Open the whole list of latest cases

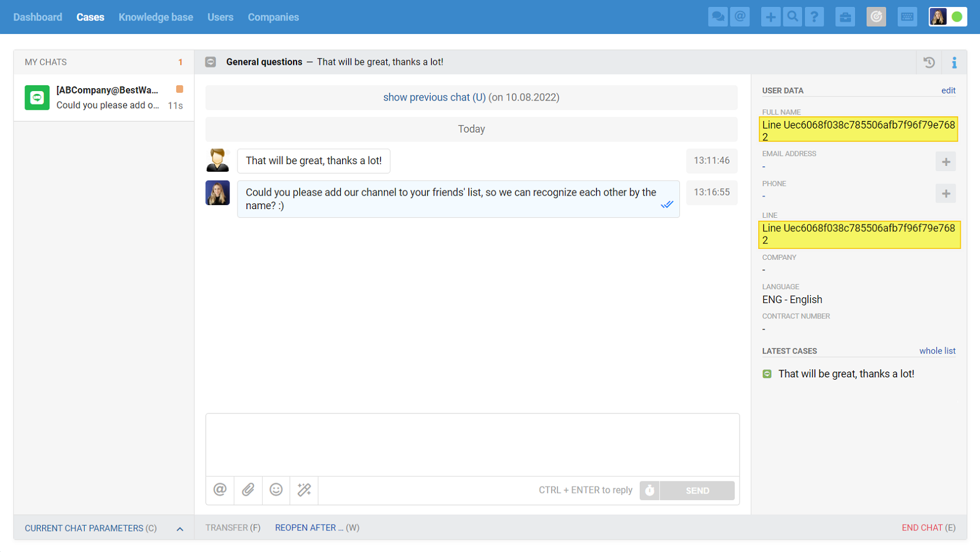click(x=937, y=350)
